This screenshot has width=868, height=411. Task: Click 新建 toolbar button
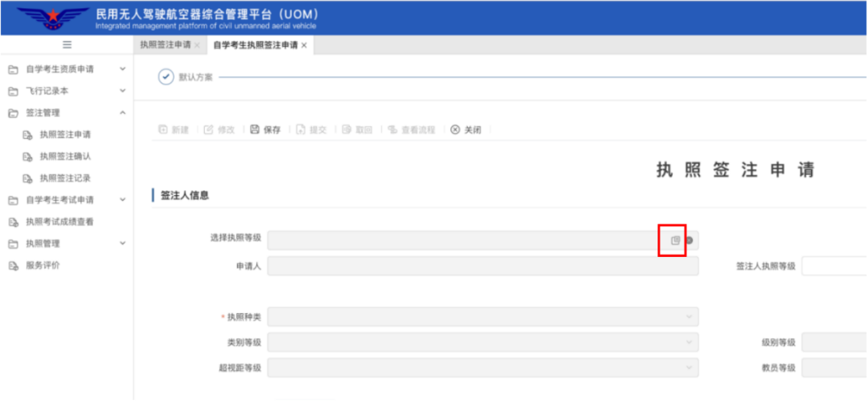pyautogui.click(x=174, y=130)
